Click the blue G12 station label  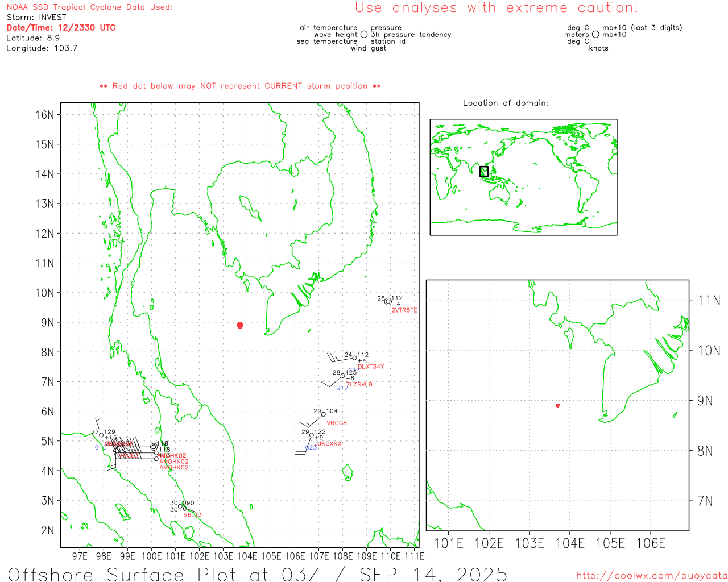coord(342,388)
